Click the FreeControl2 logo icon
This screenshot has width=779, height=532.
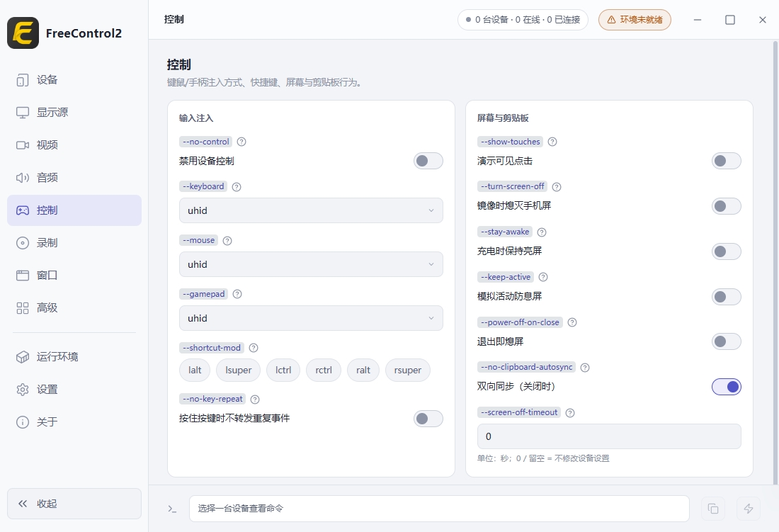tap(23, 33)
